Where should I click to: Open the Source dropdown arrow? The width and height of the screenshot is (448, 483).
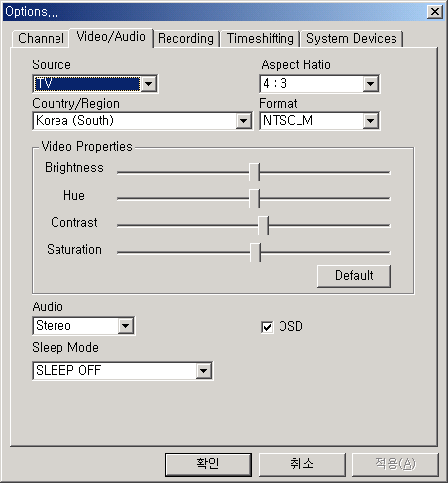coord(148,84)
